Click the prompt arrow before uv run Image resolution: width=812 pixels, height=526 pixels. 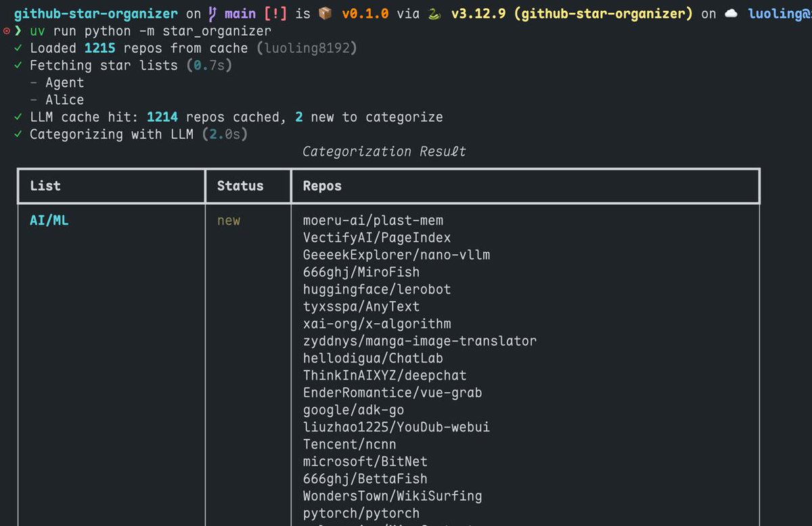coord(18,31)
